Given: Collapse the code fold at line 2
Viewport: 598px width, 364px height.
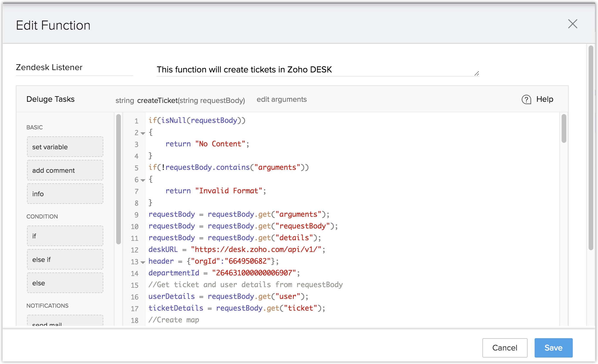Looking at the screenshot, I should [143, 133].
